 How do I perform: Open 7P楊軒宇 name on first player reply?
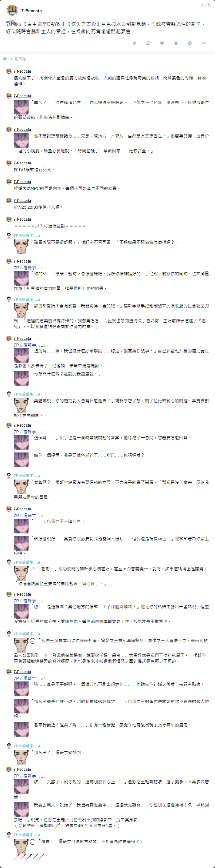point(27,235)
